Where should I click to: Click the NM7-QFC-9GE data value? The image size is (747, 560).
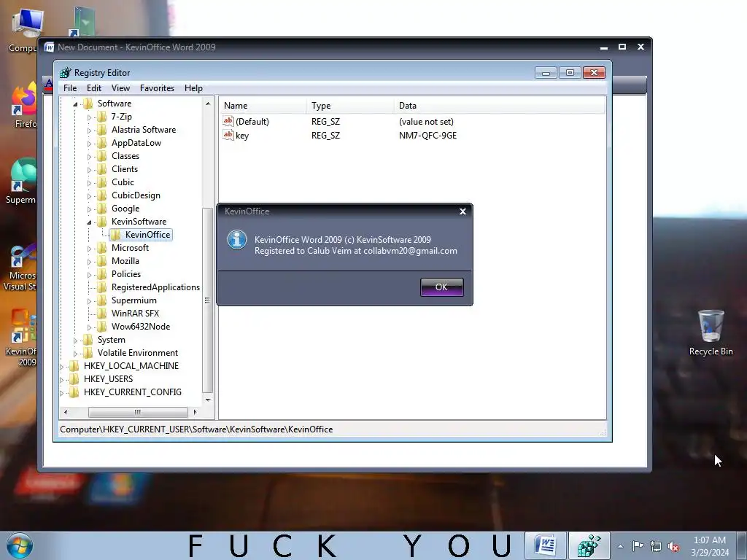[427, 135]
